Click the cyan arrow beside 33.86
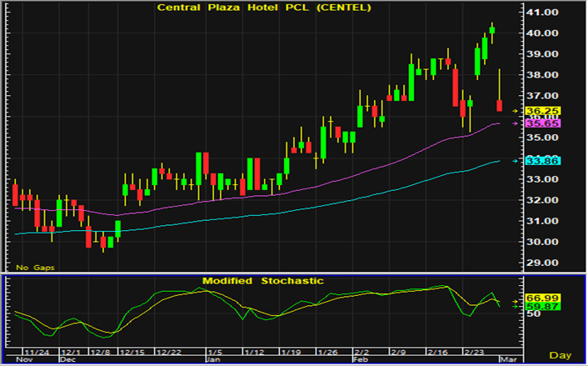 tap(516, 161)
